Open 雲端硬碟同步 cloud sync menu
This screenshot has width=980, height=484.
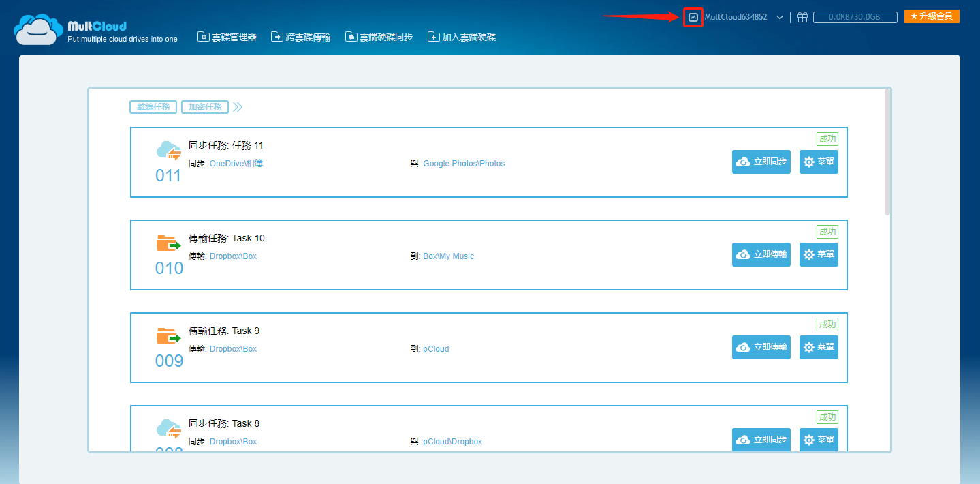point(379,37)
